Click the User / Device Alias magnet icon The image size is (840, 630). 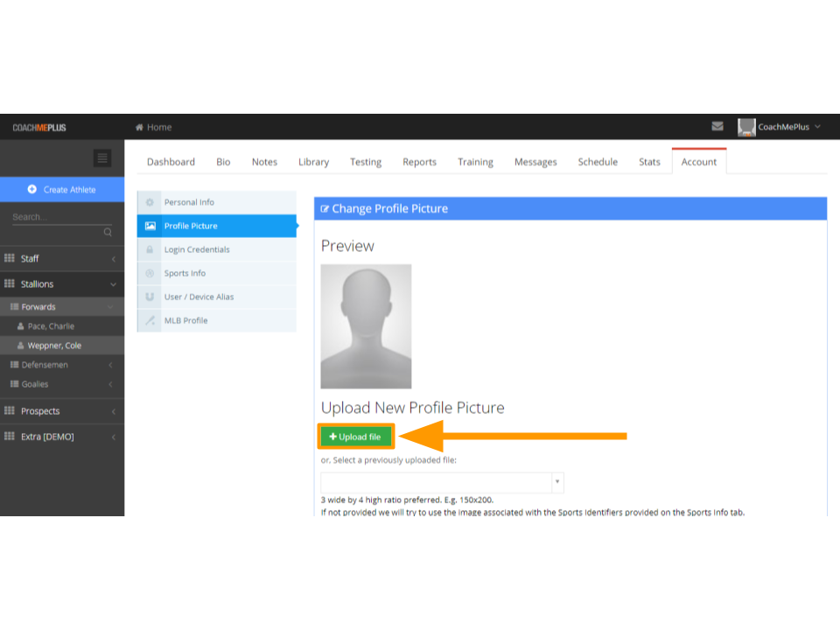tap(150, 297)
